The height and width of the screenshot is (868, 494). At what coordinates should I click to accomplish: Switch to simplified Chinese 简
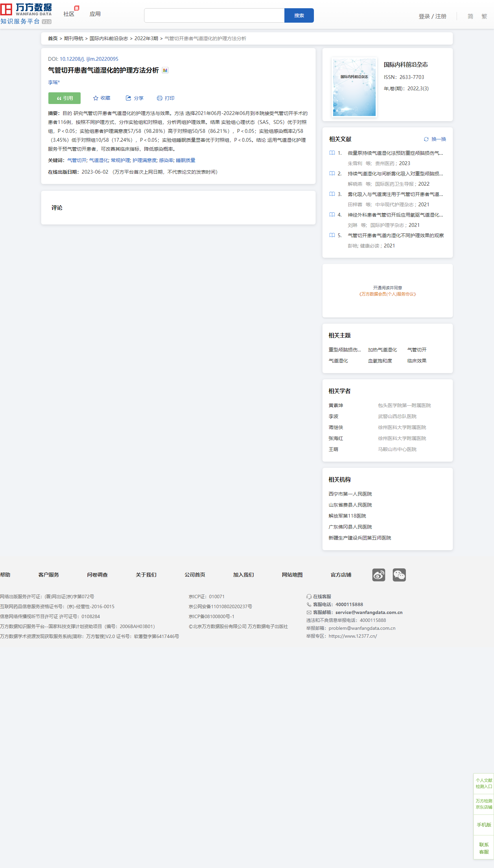470,16
